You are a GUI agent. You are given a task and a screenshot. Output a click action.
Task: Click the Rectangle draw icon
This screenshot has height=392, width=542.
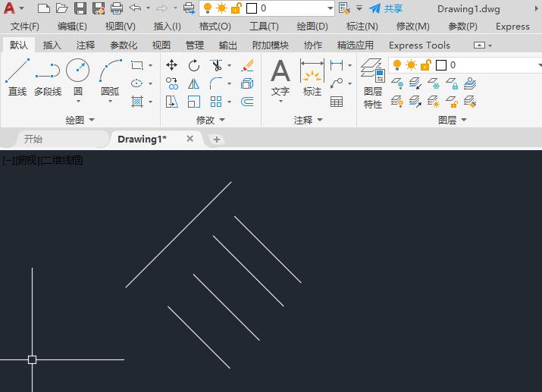[x=137, y=65]
